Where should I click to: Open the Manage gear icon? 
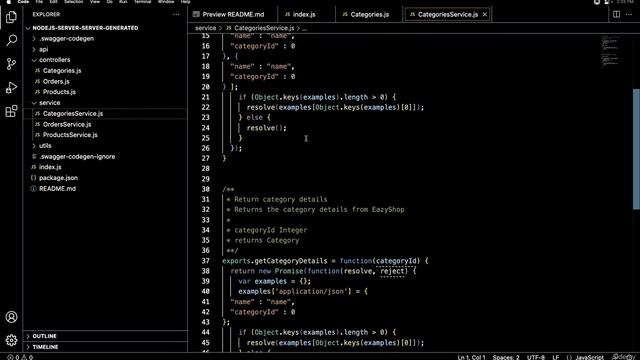click(x=11, y=340)
